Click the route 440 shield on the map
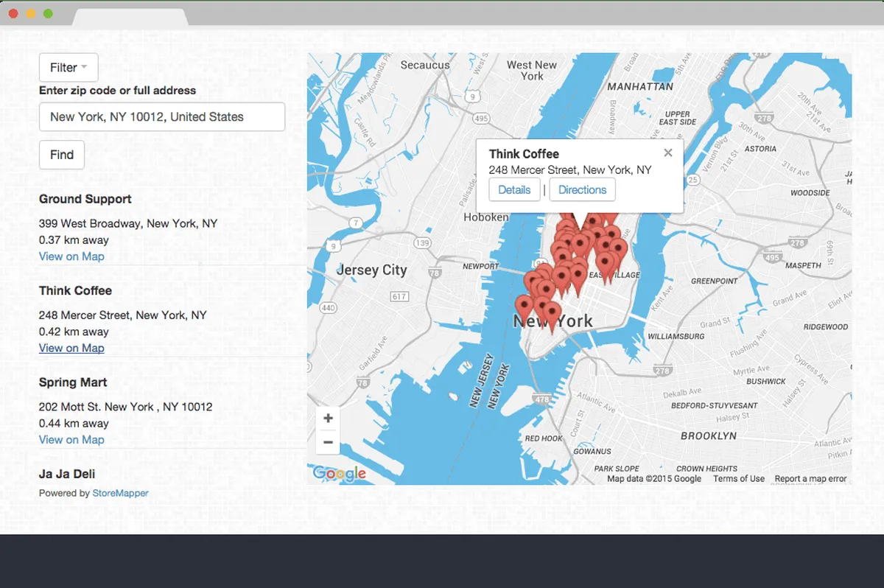884x588 pixels. (329, 308)
